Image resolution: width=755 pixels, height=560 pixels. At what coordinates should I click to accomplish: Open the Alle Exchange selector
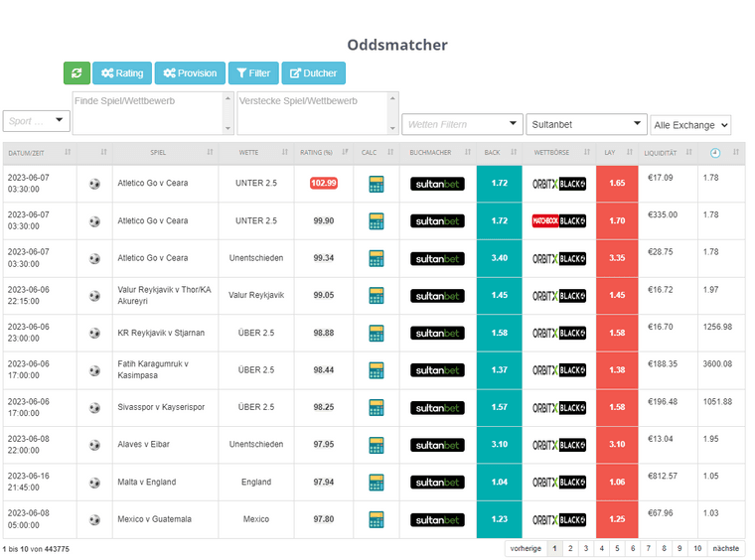point(690,125)
